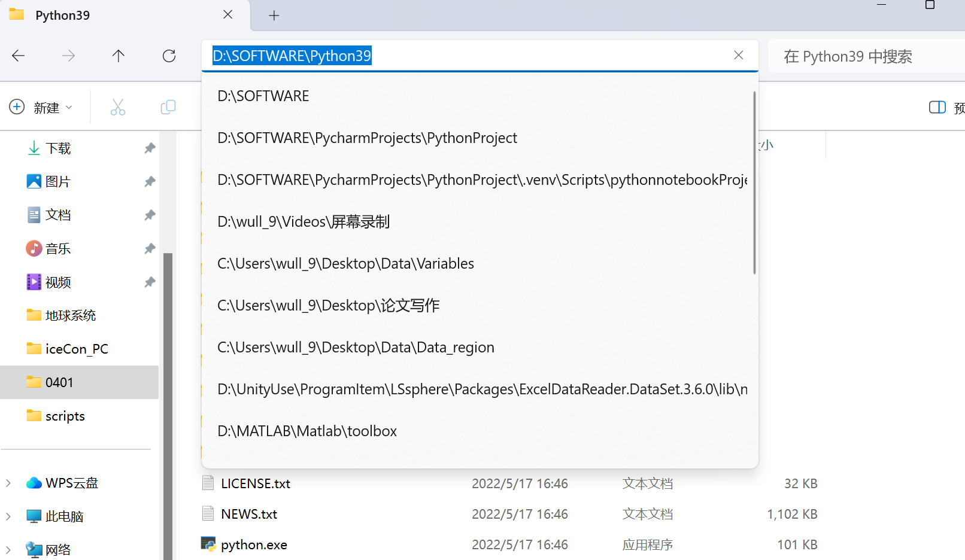Unpin 下载 from quick access
Image resolution: width=965 pixels, height=560 pixels.
click(x=150, y=148)
